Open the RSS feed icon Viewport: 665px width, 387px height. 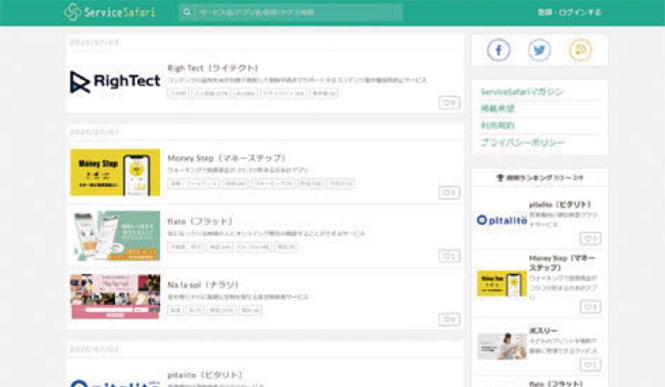point(580,50)
